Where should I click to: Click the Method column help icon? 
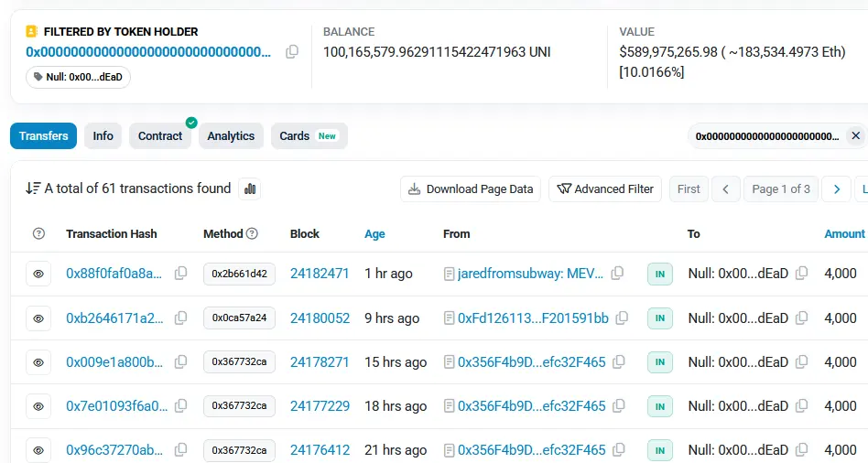tap(252, 233)
